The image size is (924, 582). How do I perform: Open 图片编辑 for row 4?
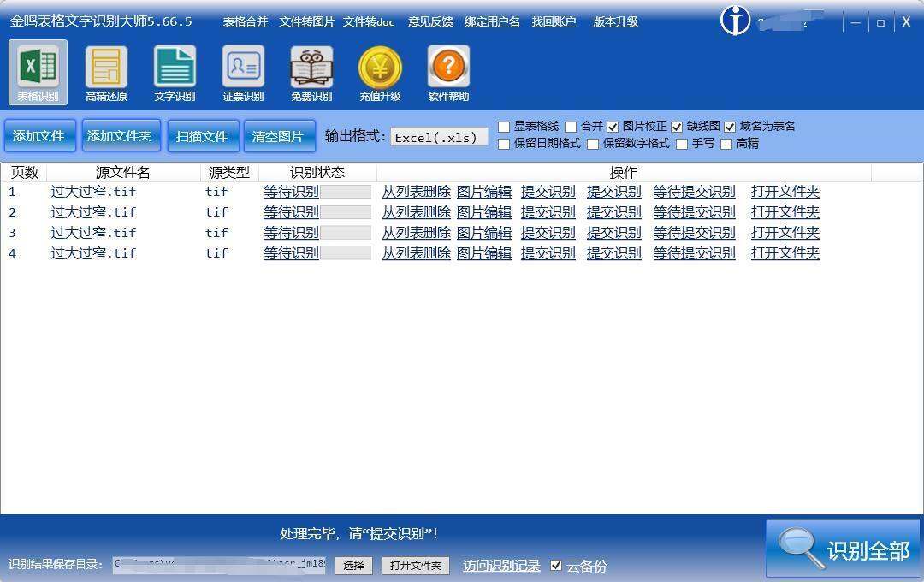point(483,253)
